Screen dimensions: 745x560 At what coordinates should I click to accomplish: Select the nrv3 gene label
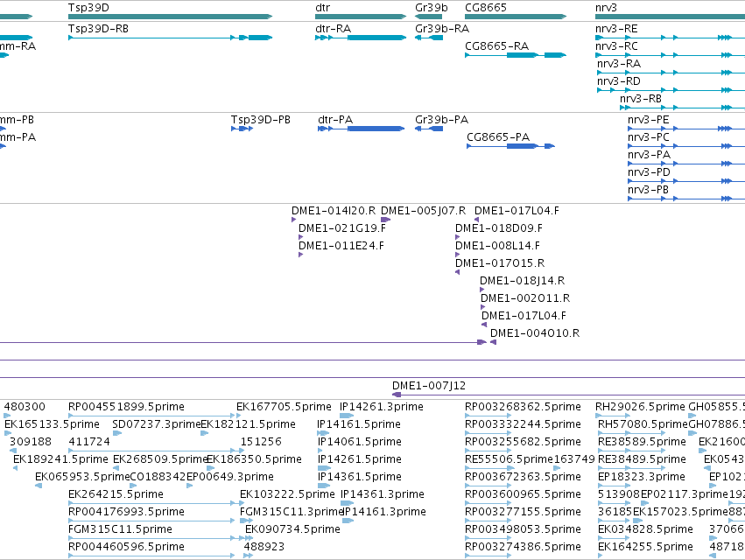tap(606, 8)
